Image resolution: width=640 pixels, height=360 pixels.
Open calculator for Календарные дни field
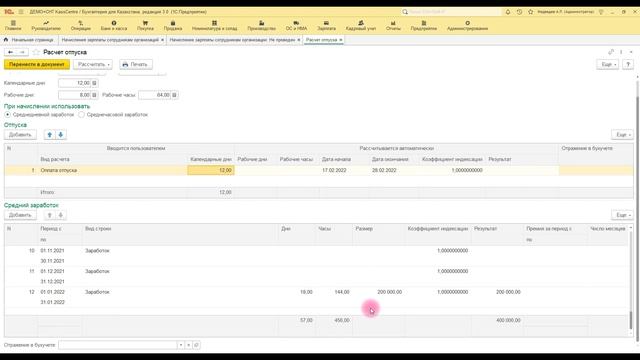point(94,83)
